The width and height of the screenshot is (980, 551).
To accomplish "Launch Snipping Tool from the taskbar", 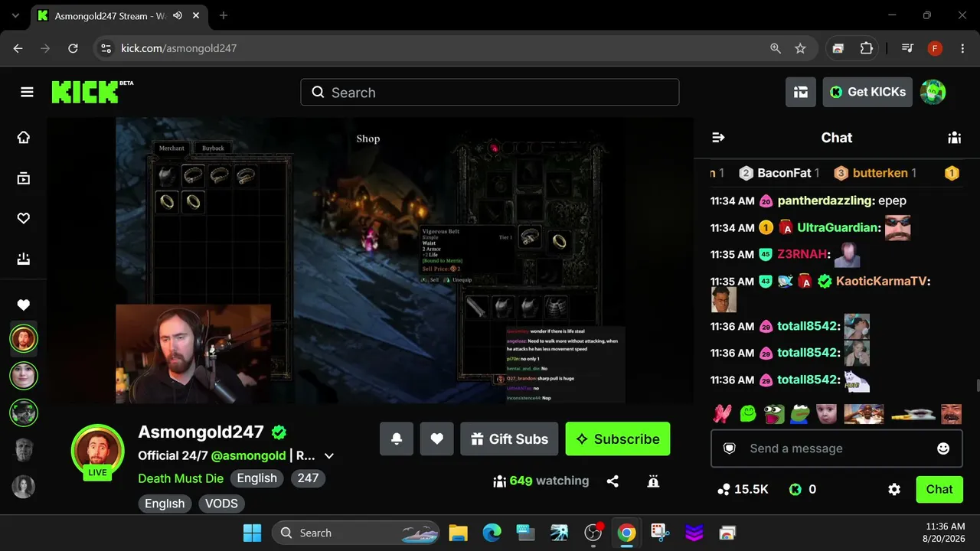I will (660, 533).
